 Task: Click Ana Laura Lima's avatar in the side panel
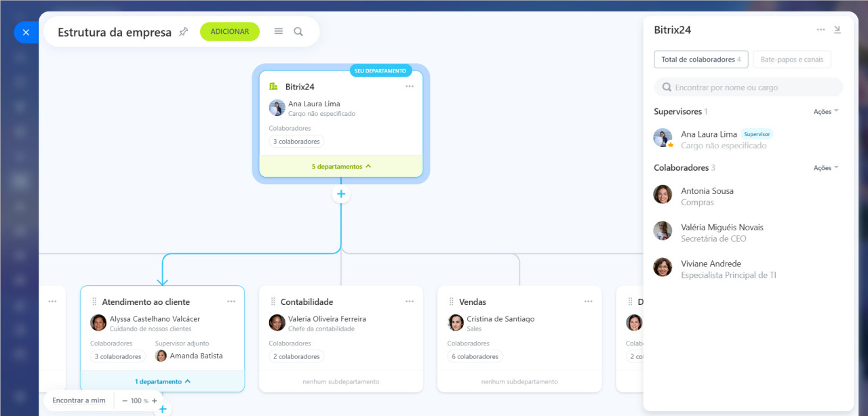[663, 138]
